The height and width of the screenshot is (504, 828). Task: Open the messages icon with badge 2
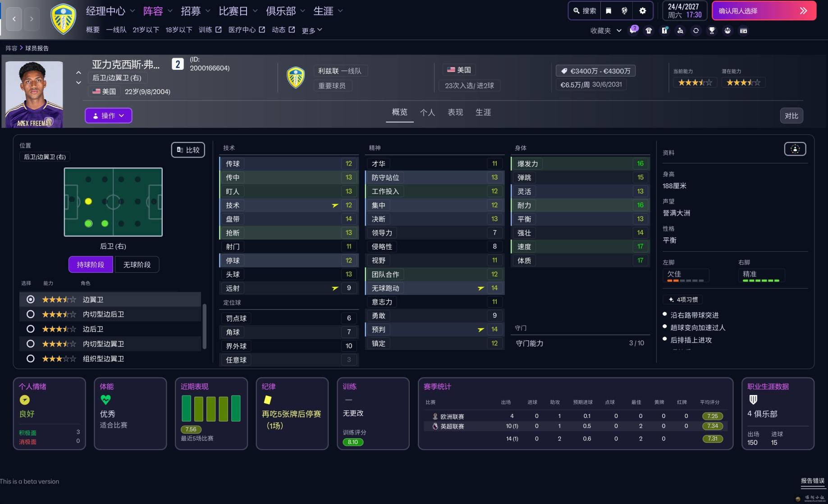(634, 30)
